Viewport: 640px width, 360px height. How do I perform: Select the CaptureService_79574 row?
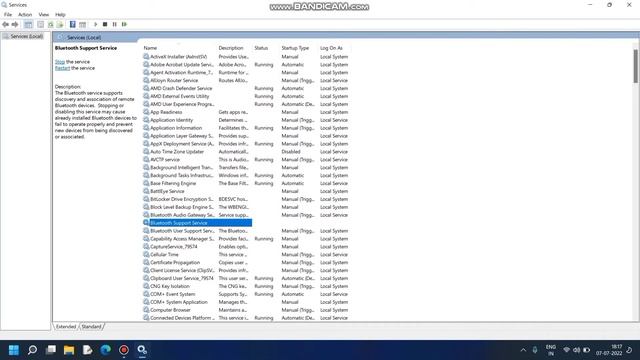246,247
